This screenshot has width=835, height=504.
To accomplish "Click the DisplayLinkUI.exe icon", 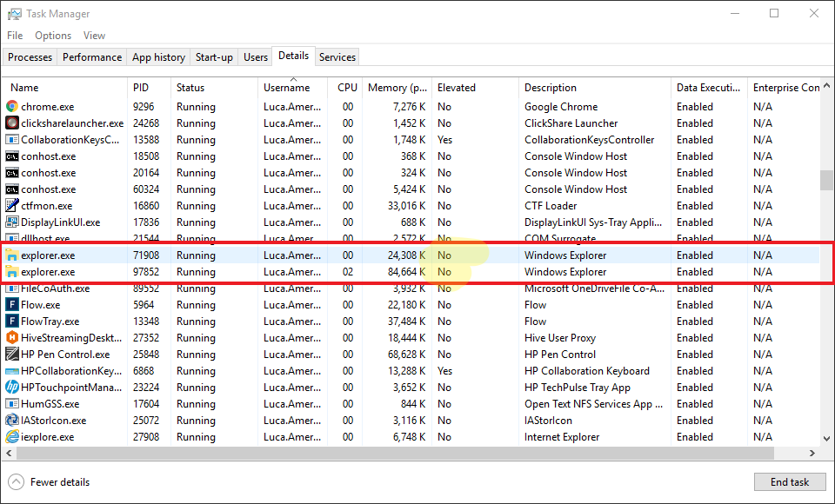I will (x=11, y=222).
